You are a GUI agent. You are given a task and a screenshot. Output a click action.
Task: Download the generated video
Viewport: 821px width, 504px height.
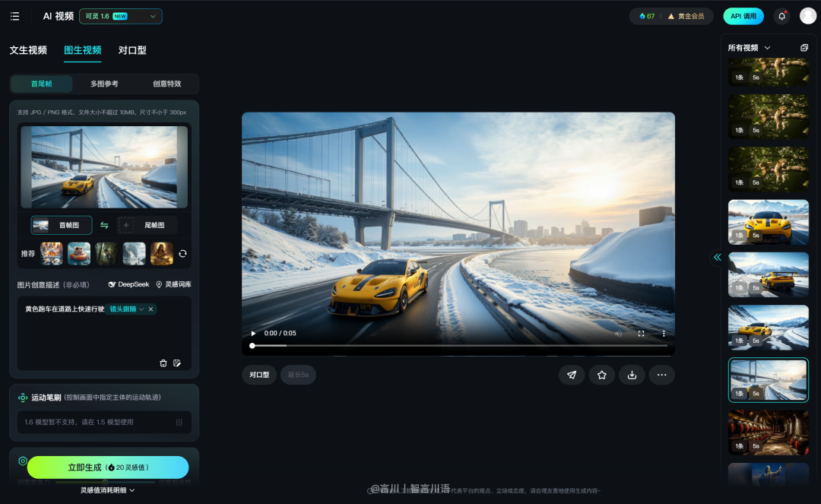click(632, 375)
